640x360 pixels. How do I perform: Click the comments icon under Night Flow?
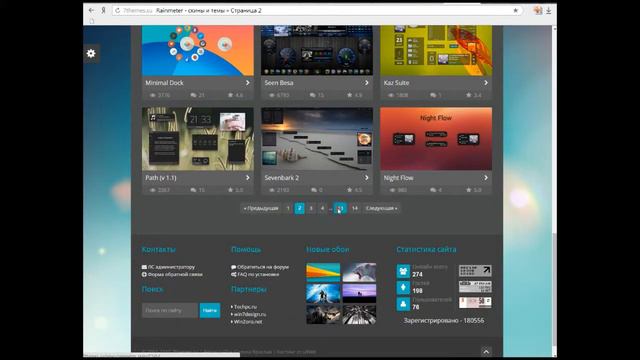pos(433,190)
